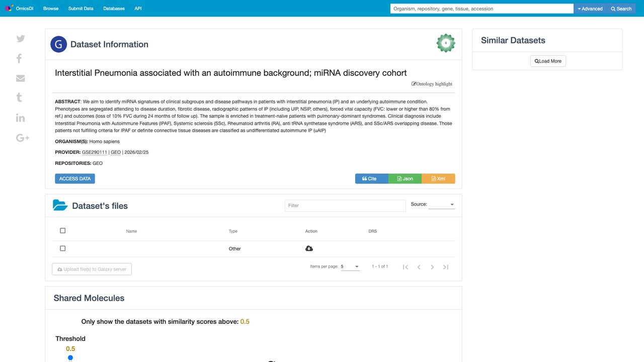Share dataset on Twitter
644x362 pixels.
pyautogui.click(x=21, y=39)
